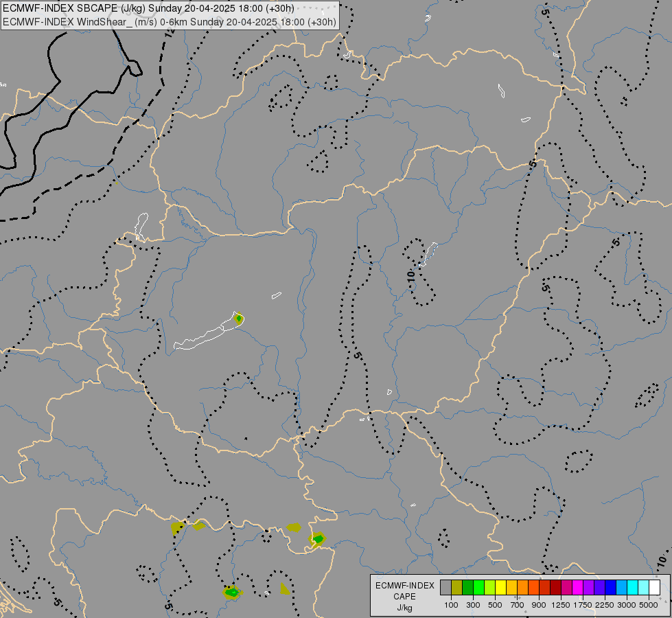
Task: Click legend value 5000
Action: [x=649, y=605]
